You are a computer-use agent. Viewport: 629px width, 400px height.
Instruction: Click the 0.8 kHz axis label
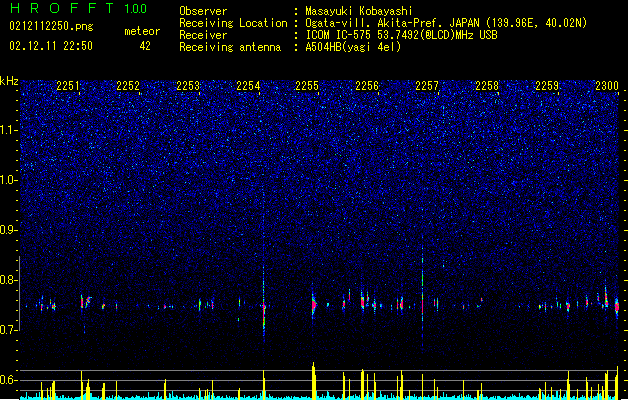pyautogui.click(x=9, y=280)
